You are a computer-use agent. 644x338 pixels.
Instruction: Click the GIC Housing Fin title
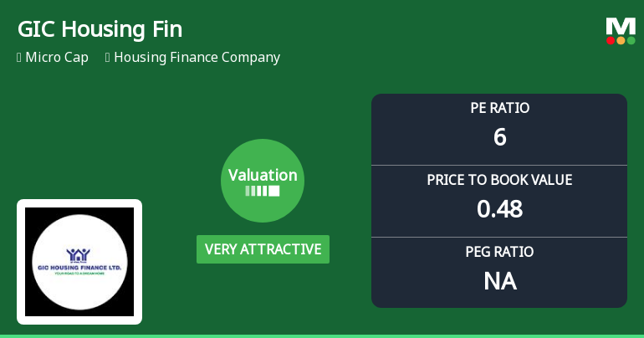click(x=100, y=29)
